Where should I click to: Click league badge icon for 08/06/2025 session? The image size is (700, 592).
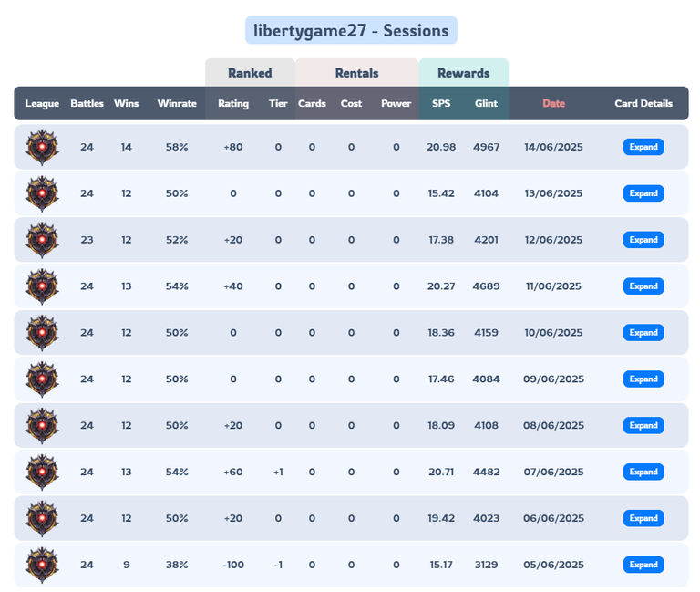[x=42, y=426]
